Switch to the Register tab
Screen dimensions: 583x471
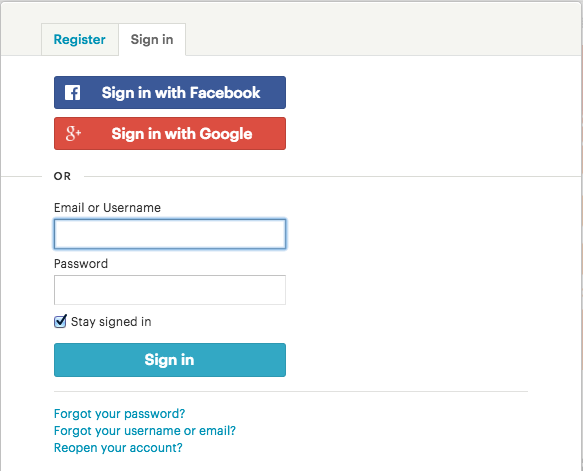(80, 39)
